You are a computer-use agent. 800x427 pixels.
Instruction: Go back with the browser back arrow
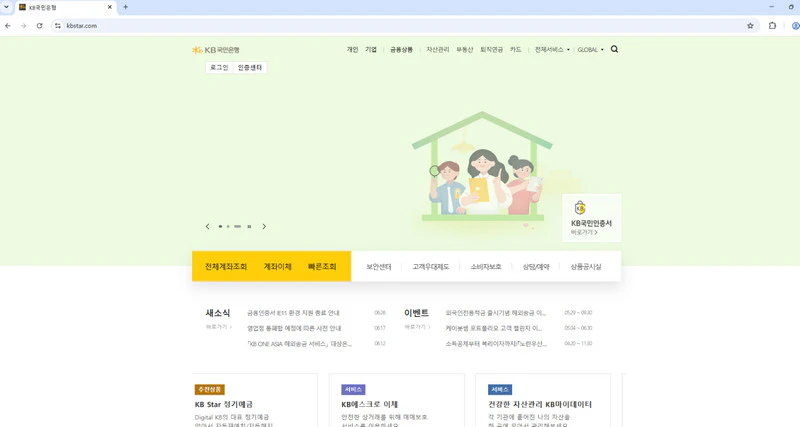coord(8,26)
